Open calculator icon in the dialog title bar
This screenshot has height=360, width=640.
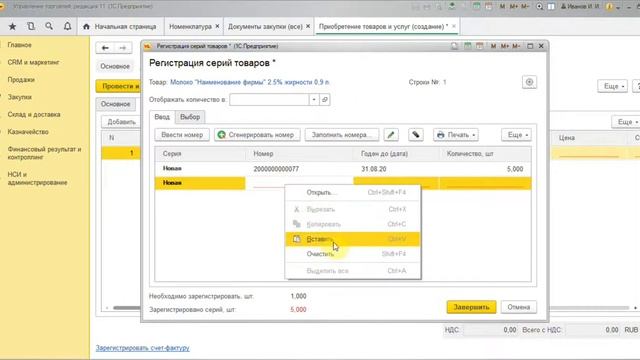[467, 46]
